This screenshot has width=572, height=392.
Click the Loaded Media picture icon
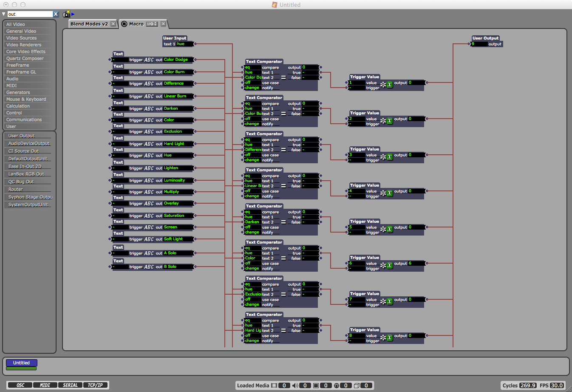point(316,386)
